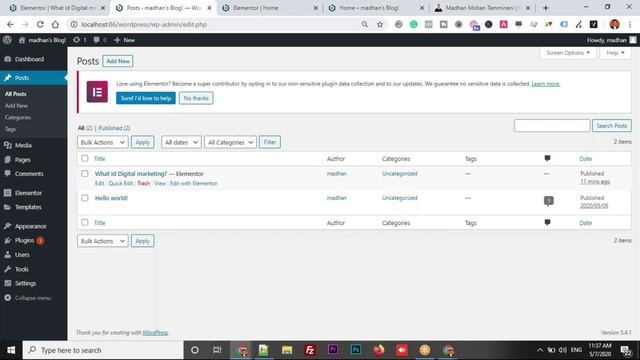Collapse the admin sidebar menu
Viewport: 640px width, 360px height.
tap(28, 298)
